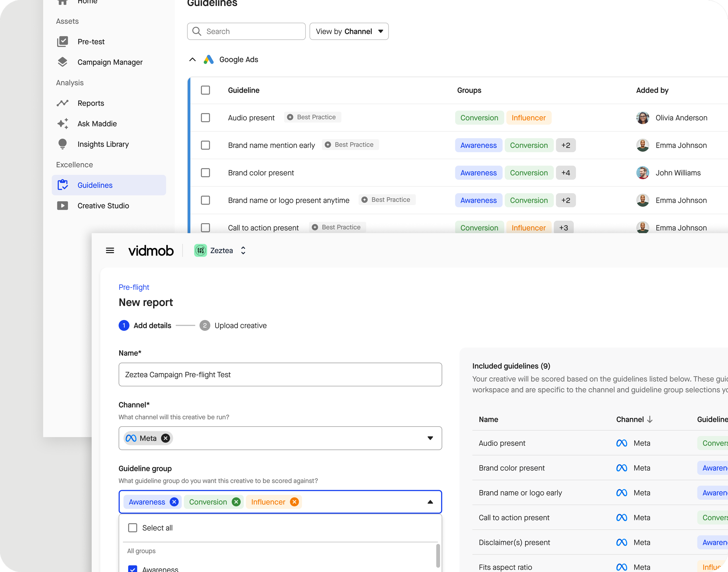
Task: Open the hamburger menu beside vidmob logo
Action: (x=110, y=251)
